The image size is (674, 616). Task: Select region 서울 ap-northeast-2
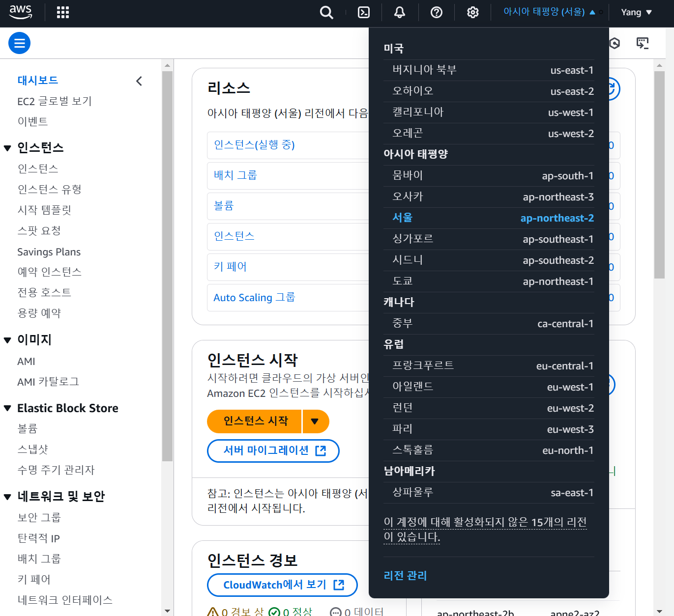tap(489, 218)
